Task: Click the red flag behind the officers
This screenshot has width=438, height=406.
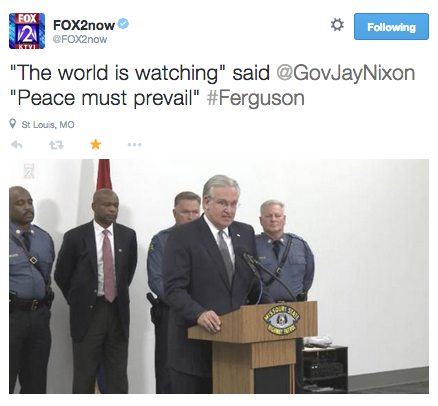Action: pos(104,175)
